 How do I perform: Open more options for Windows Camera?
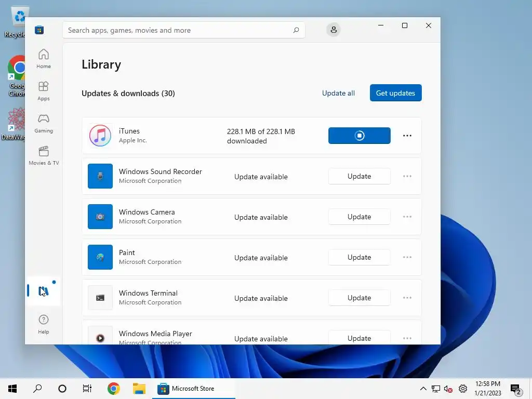point(407,217)
